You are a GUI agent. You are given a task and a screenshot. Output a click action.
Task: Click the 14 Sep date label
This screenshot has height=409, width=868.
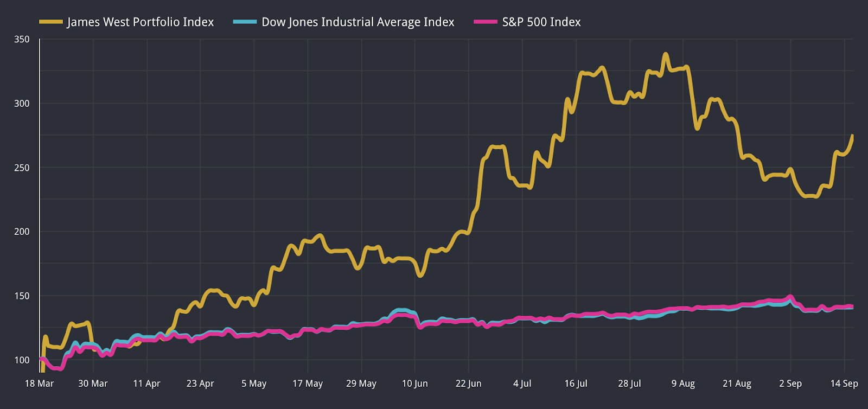[x=844, y=384]
